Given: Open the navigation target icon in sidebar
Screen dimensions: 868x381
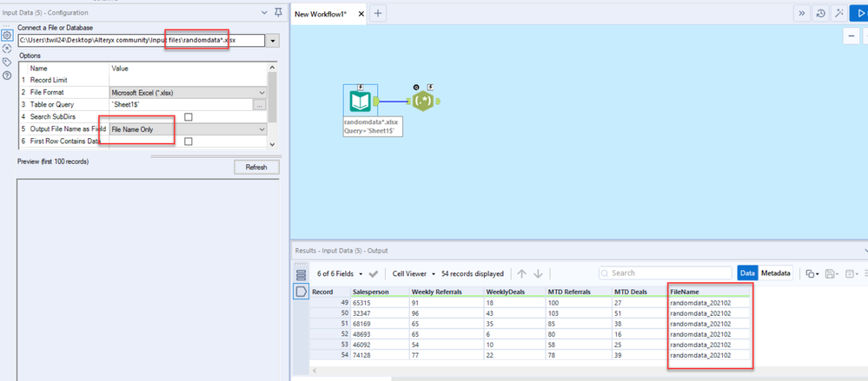Looking at the screenshot, I should (7, 49).
